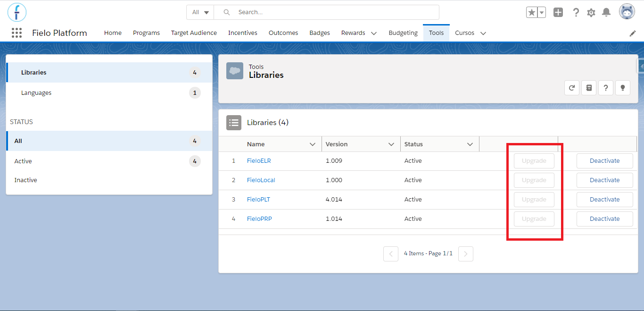Click the Refresh icon in Libraries header
The height and width of the screenshot is (311, 644).
click(572, 87)
